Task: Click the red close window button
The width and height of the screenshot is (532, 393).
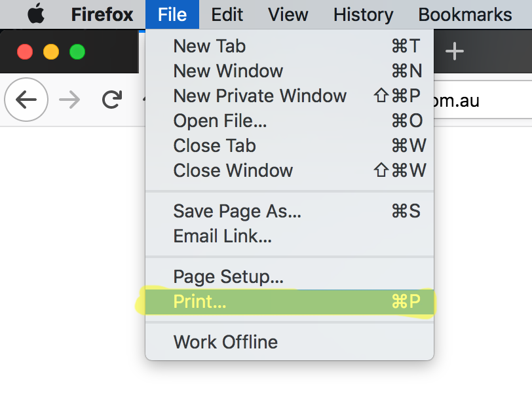Action: (x=25, y=52)
